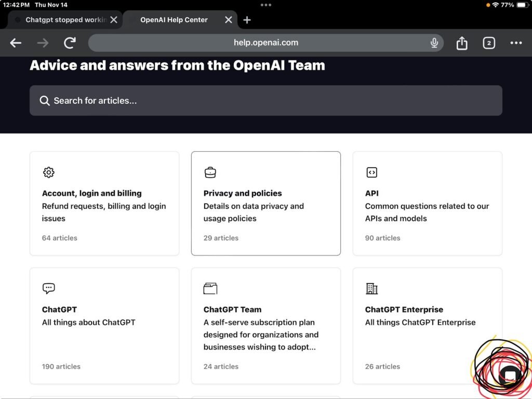Image resolution: width=532 pixels, height=399 pixels.
Task: Reload the help.openai.com page
Action: pyautogui.click(x=70, y=43)
